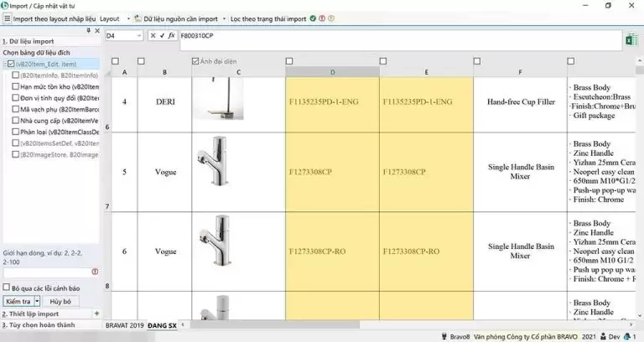644x342 pixels.
Task: Click the cancel X icon in formula bar
Action: coord(153,36)
